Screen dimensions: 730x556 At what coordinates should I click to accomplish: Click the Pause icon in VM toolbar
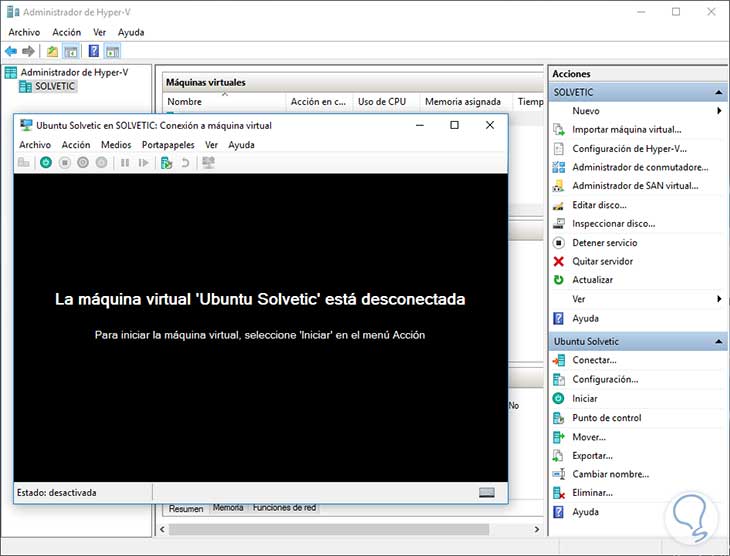pos(125,163)
